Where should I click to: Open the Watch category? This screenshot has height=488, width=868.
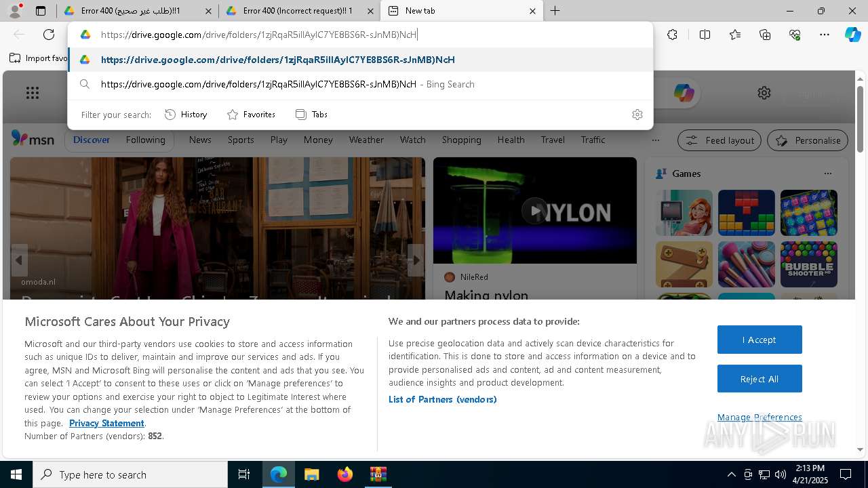coord(413,140)
